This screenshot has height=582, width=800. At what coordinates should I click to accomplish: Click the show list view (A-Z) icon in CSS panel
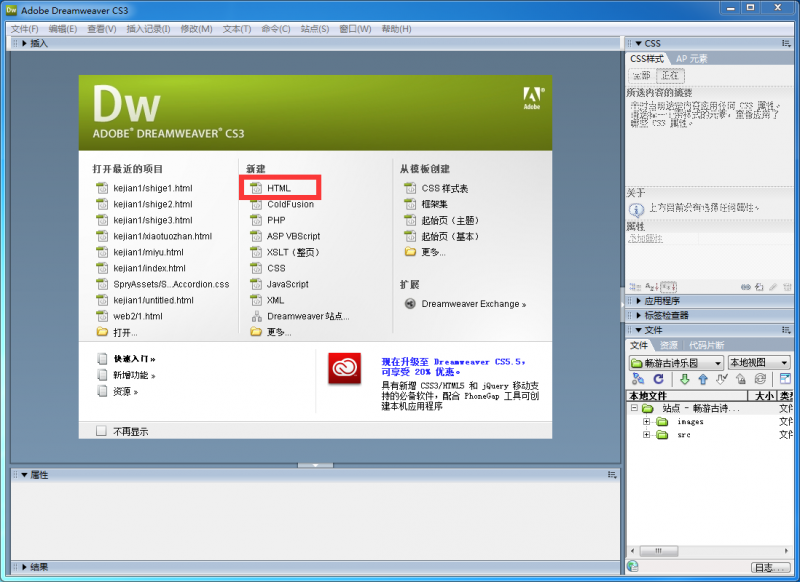point(652,287)
